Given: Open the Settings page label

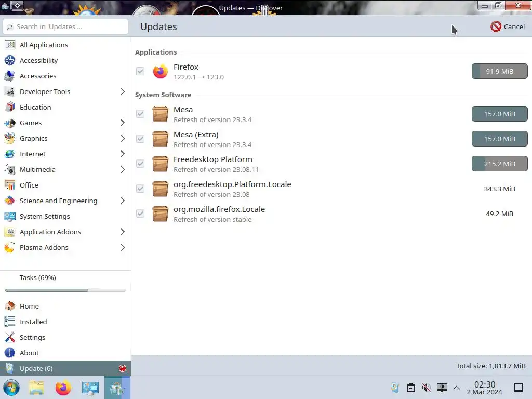Looking at the screenshot, I should [32, 337].
